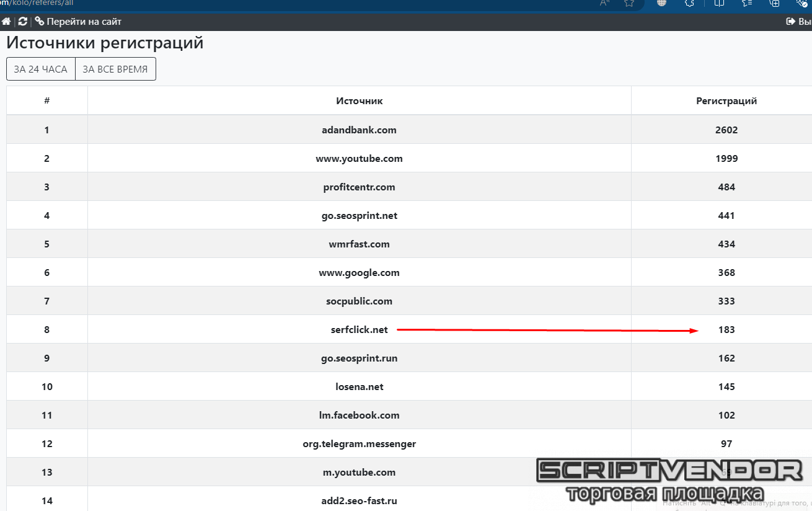Viewport: 812px width, 511px height.
Task: Click the Регистраций column header
Action: (x=726, y=101)
